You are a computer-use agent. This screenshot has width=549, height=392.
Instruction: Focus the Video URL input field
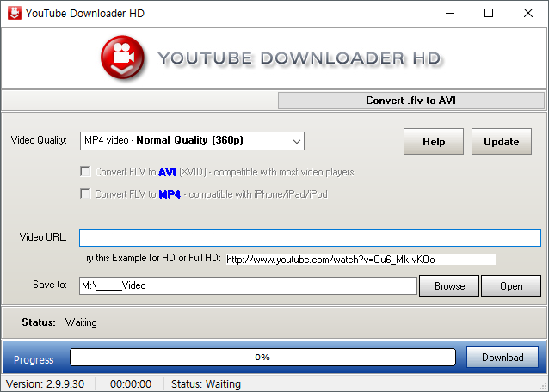pos(310,238)
